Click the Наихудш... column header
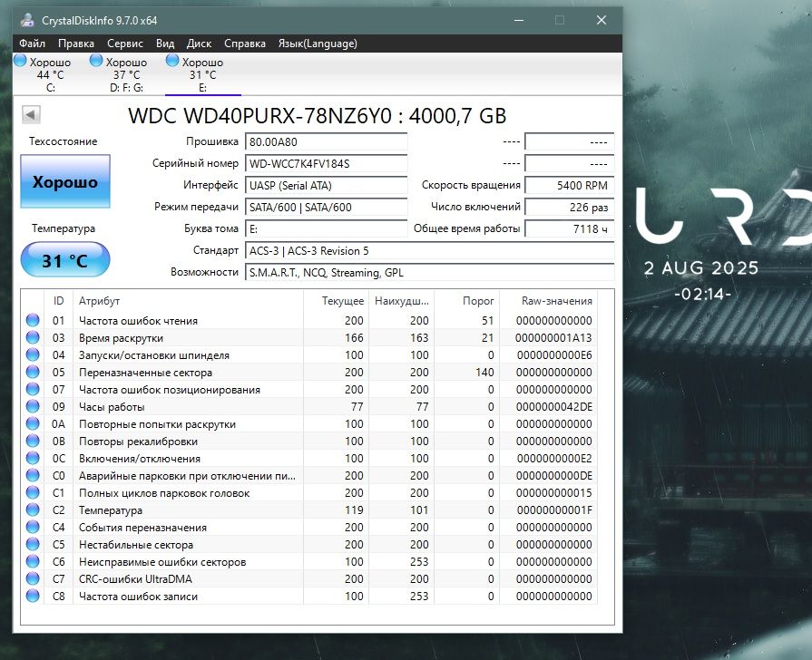812x660 pixels. pyautogui.click(x=401, y=301)
